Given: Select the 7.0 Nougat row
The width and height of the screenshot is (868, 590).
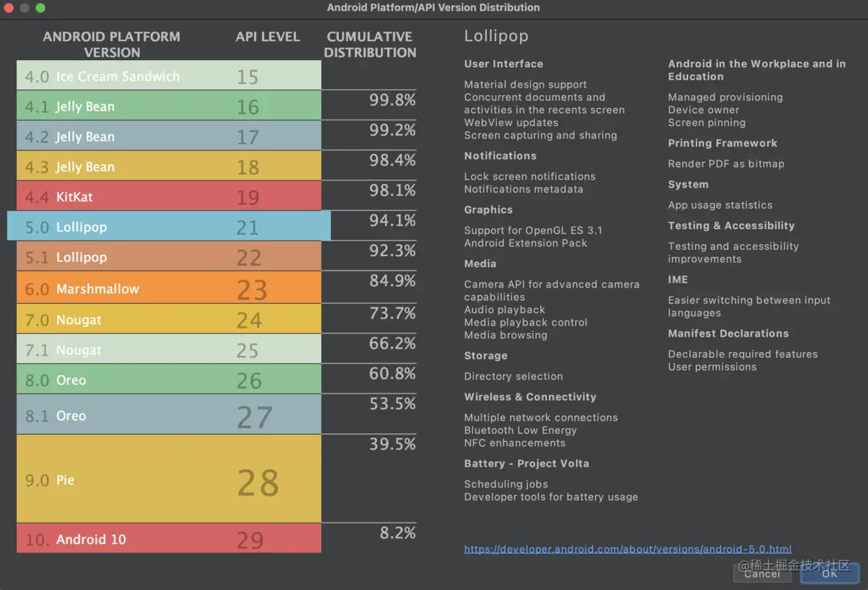Looking at the screenshot, I should click(168, 318).
